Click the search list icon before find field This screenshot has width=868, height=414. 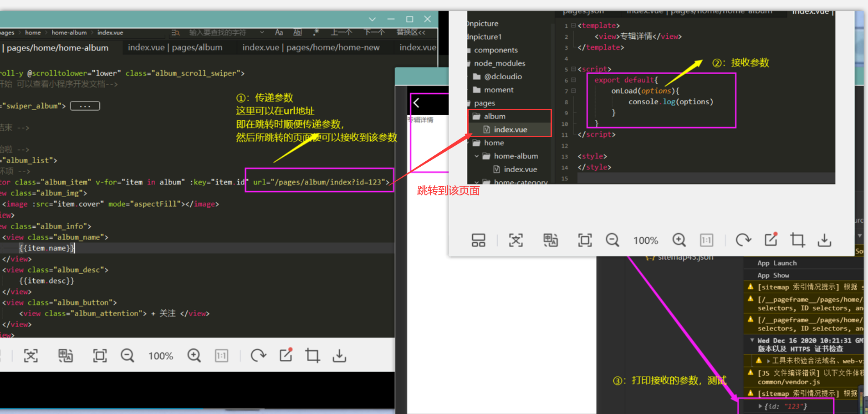tap(176, 33)
